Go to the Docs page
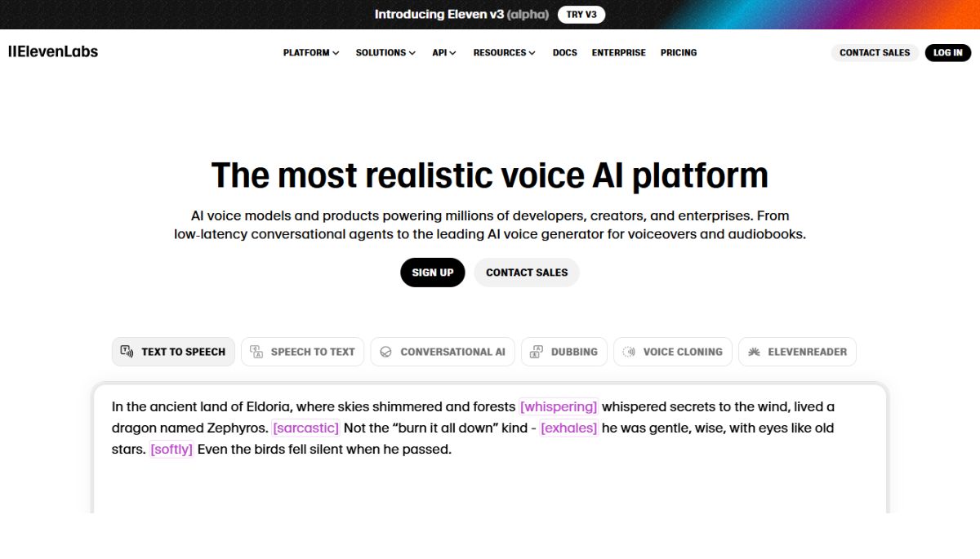The width and height of the screenshot is (980, 559). point(564,52)
